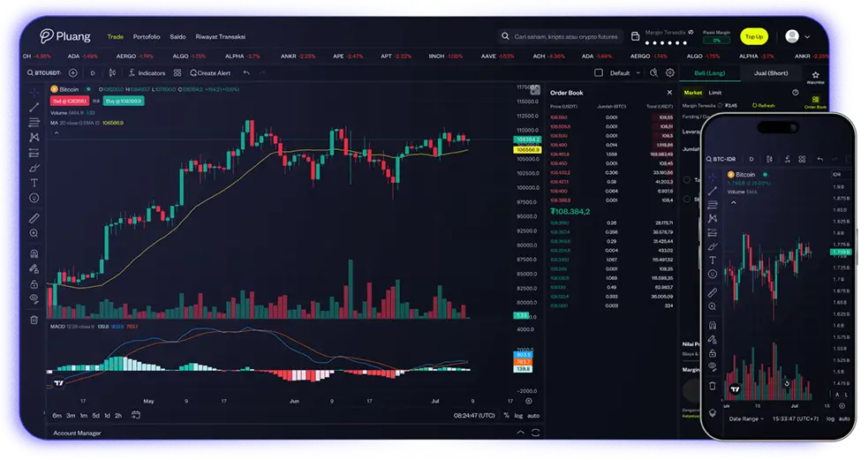Select the text (T) tool in desktop sidebar
868x460 pixels.
(34, 183)
